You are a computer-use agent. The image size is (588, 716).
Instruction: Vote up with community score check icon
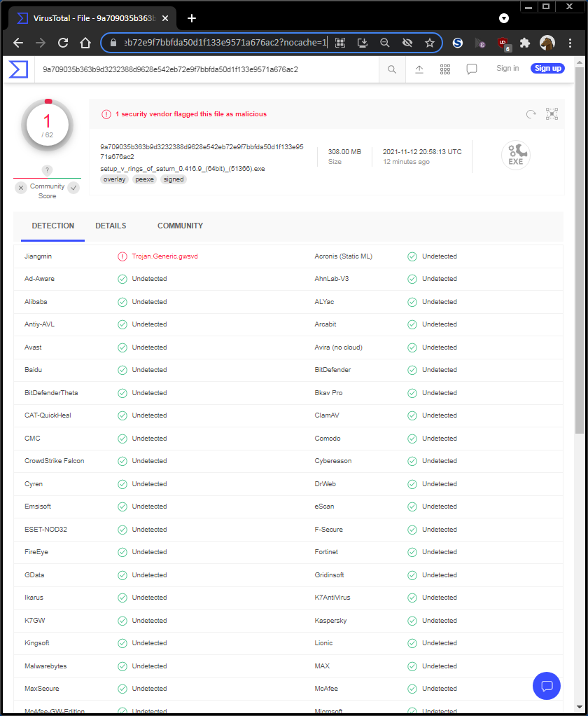(73, 188)
